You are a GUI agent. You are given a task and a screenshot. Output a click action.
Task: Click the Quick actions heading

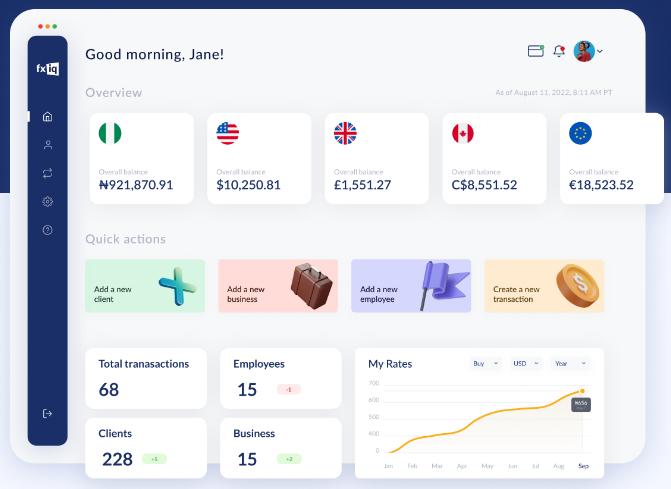coord(125,239)
